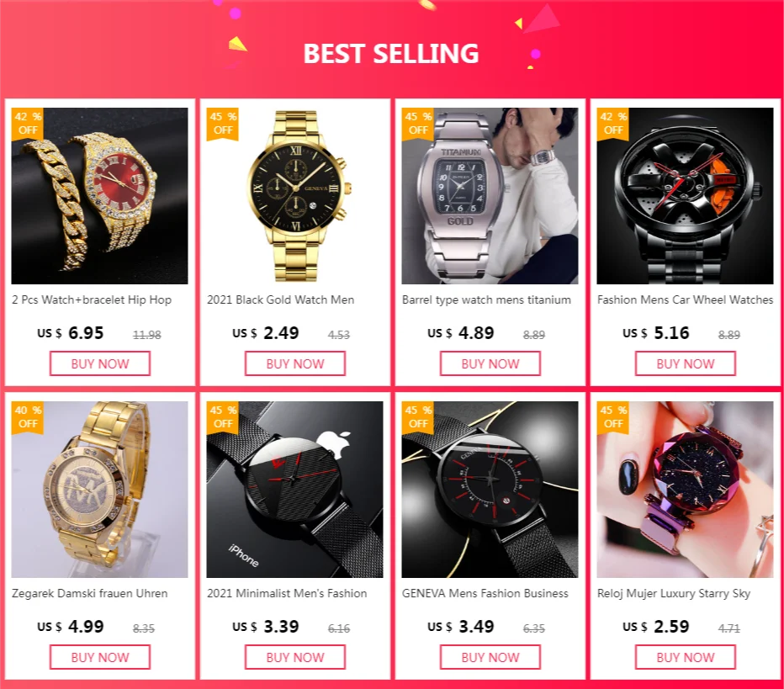Image resolution: width=784 pixels, height=689 pixels.
Task: Open the minimalist mesh watch image
Action: (x=294, y=489)
